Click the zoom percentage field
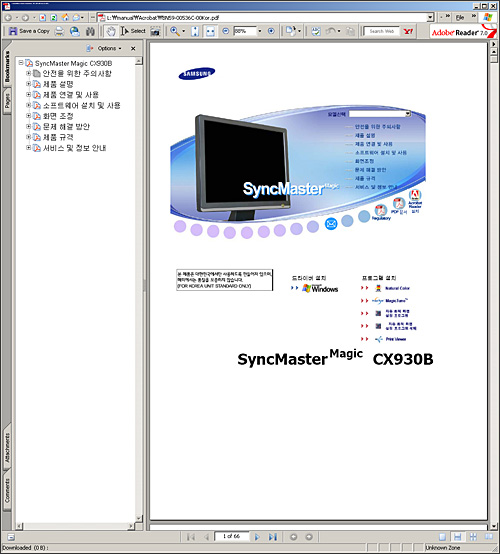Viewport: 500px width, 554px height. [245, 31]
